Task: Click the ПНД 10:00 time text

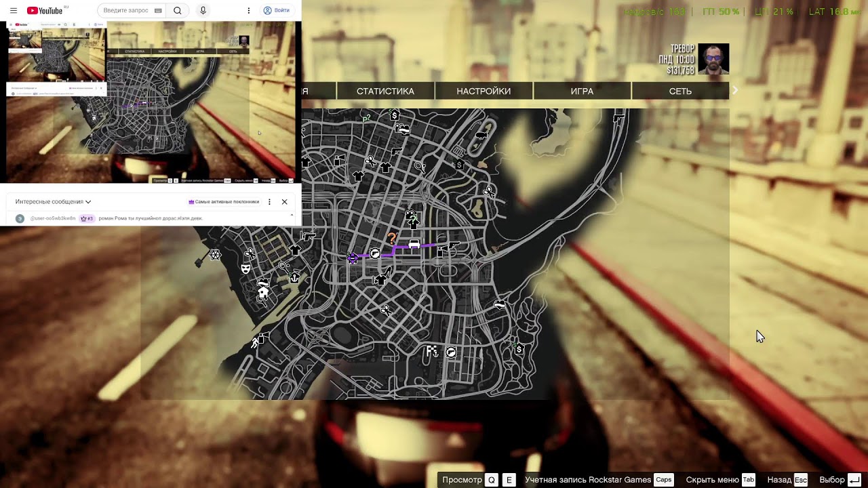Action: pos(676,60)
